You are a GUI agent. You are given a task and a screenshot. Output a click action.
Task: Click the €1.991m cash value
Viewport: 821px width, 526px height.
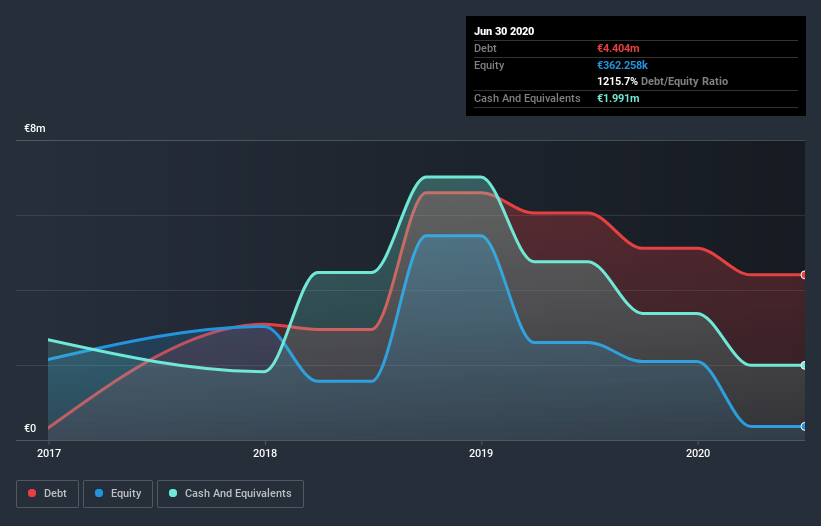point(618,98)
